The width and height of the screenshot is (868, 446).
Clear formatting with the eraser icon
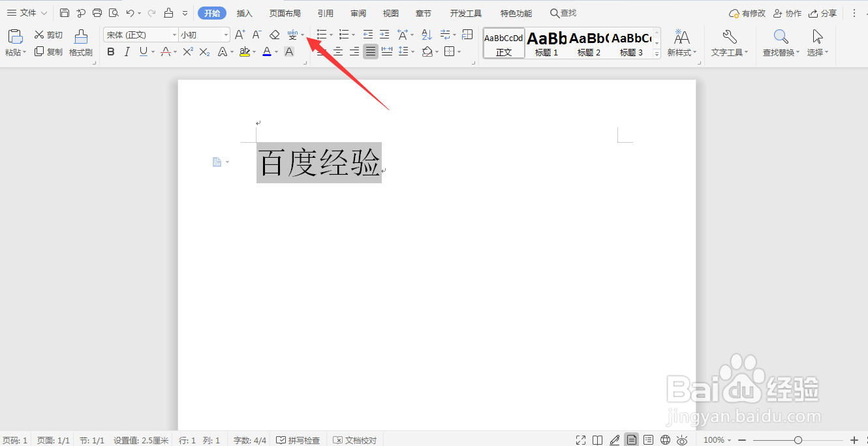coord(275,35)
